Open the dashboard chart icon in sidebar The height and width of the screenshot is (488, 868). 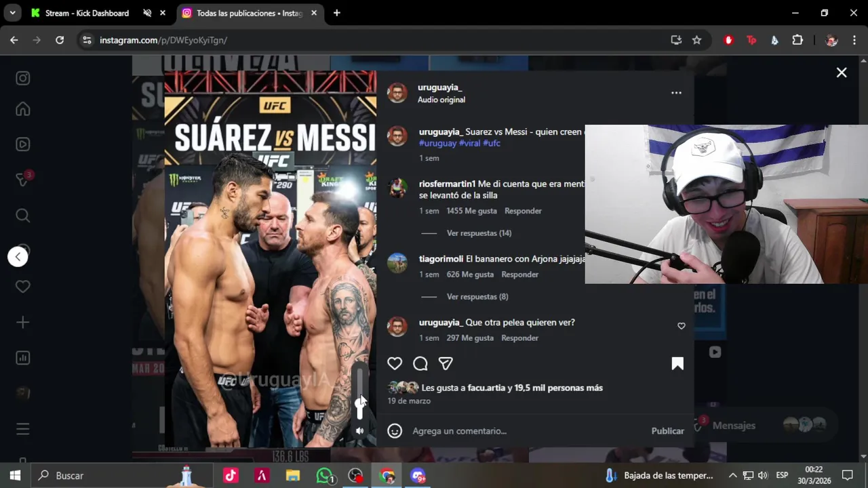[x=23, y=358]
